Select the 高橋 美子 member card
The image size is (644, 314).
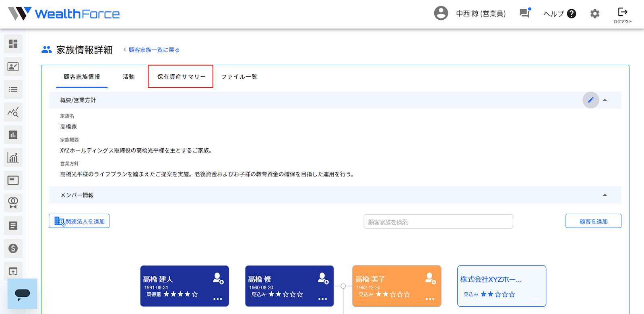coord(397,286)
